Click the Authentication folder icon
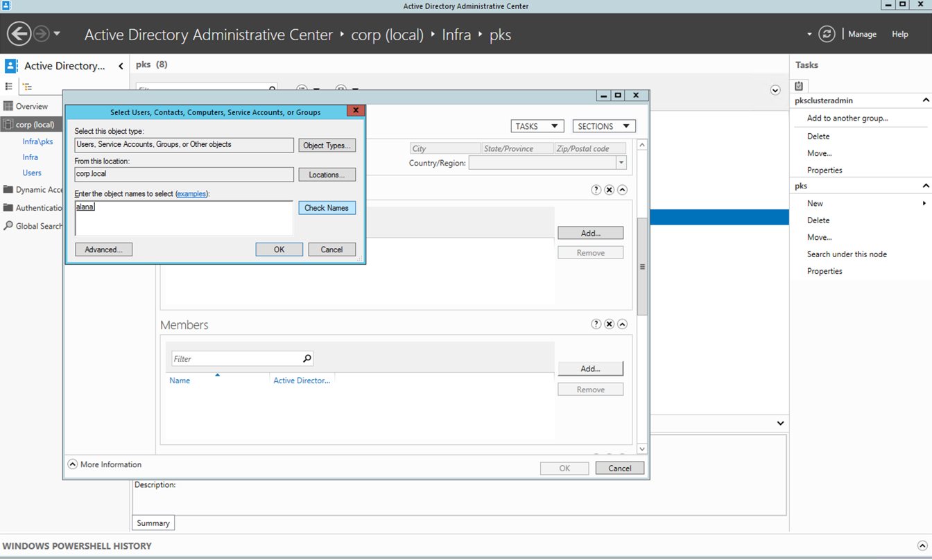The width and height of the screenshot is (932, 560). (x=8, y=207)
